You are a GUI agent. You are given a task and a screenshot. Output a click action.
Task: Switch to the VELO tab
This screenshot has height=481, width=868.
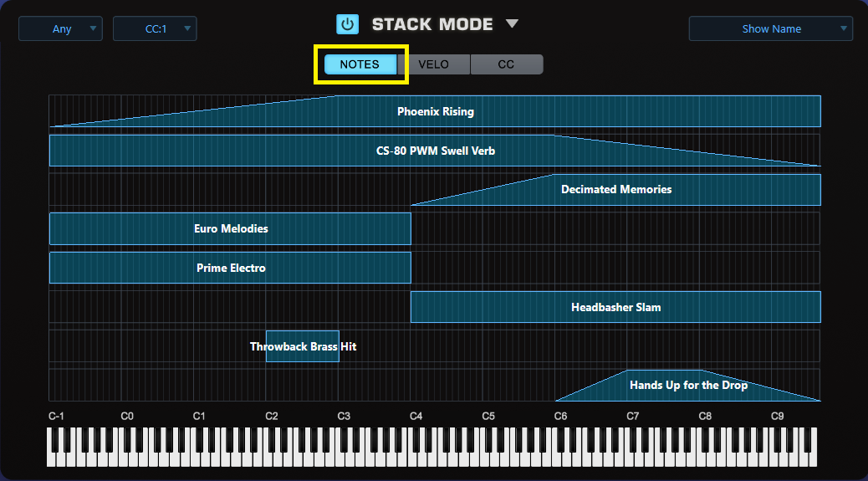pos(433,64)
